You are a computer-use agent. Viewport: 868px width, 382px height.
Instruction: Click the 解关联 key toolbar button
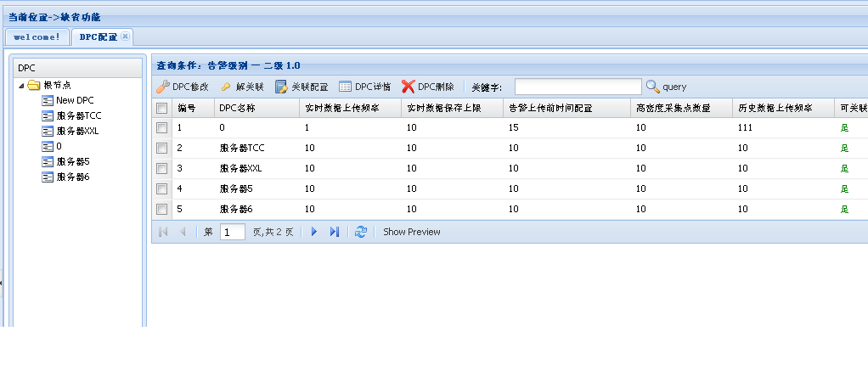(x=242, y=87)
